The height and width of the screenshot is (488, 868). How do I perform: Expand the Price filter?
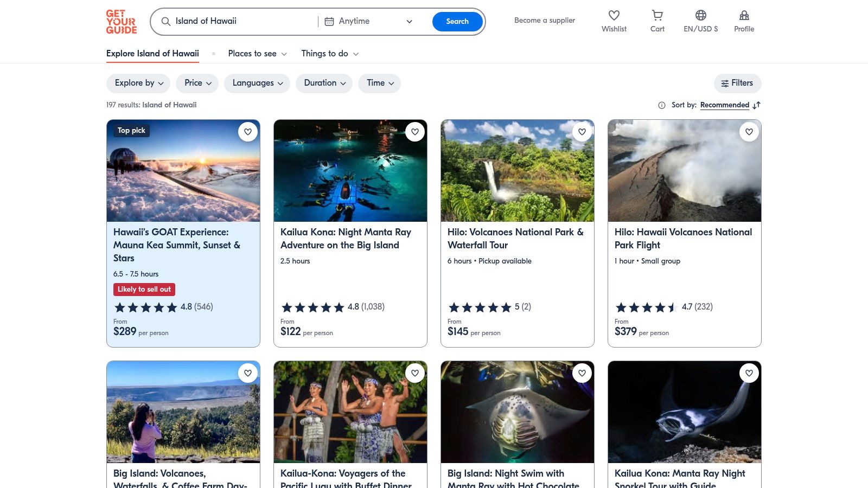click(196, 83)
